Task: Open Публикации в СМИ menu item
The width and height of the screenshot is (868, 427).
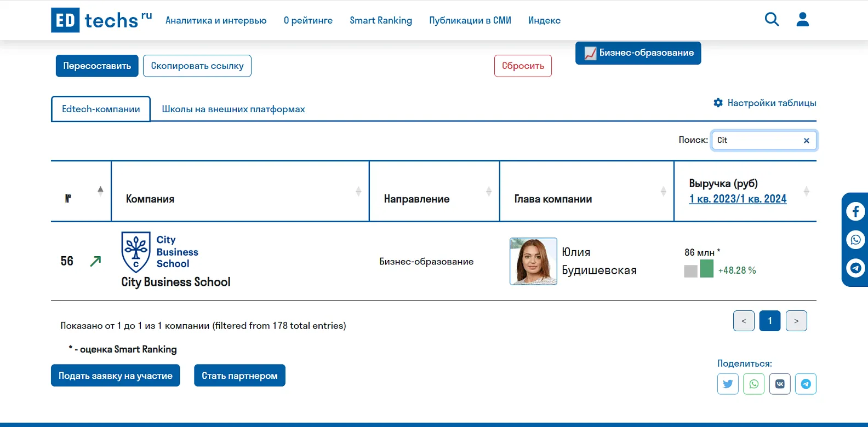Action: click(x=470, y=20)
